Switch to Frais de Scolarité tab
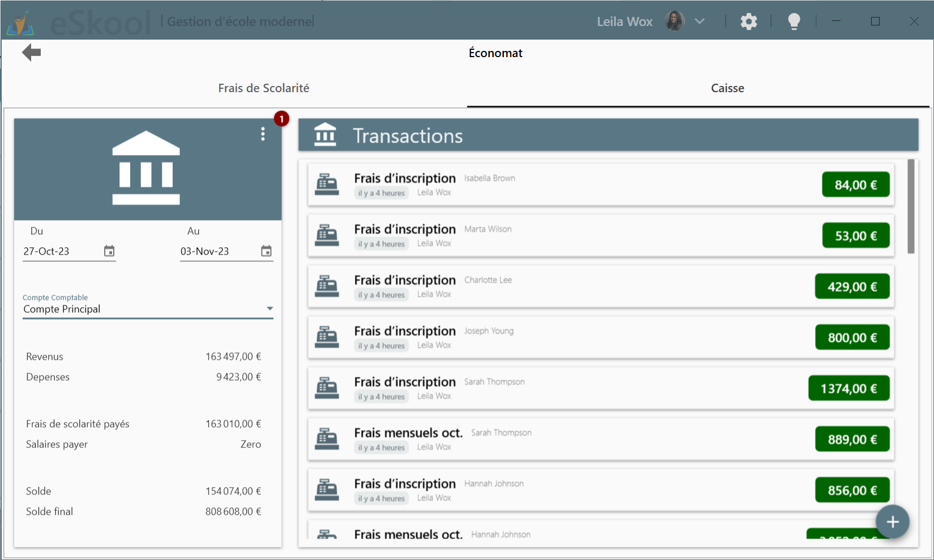 click(x=263, y=88)
